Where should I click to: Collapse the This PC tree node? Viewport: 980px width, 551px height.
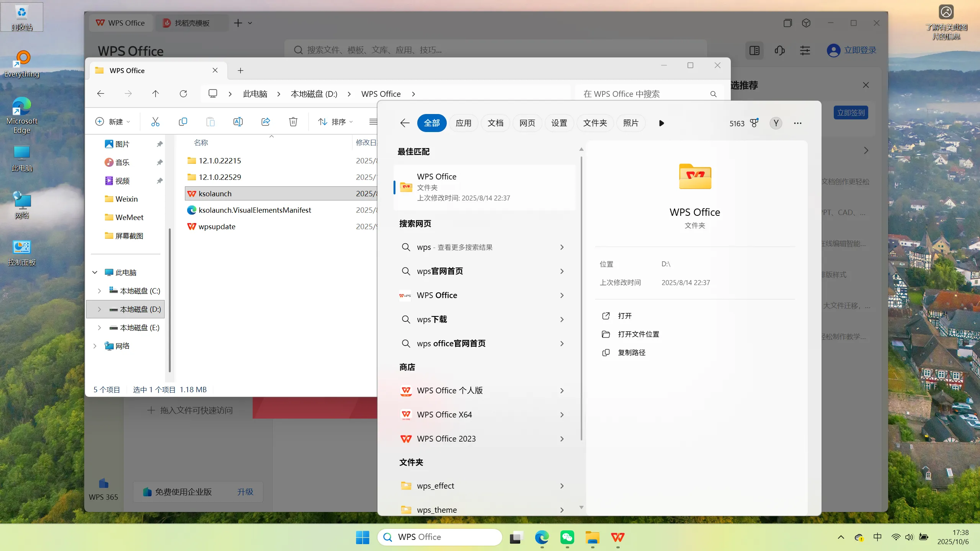95,272
